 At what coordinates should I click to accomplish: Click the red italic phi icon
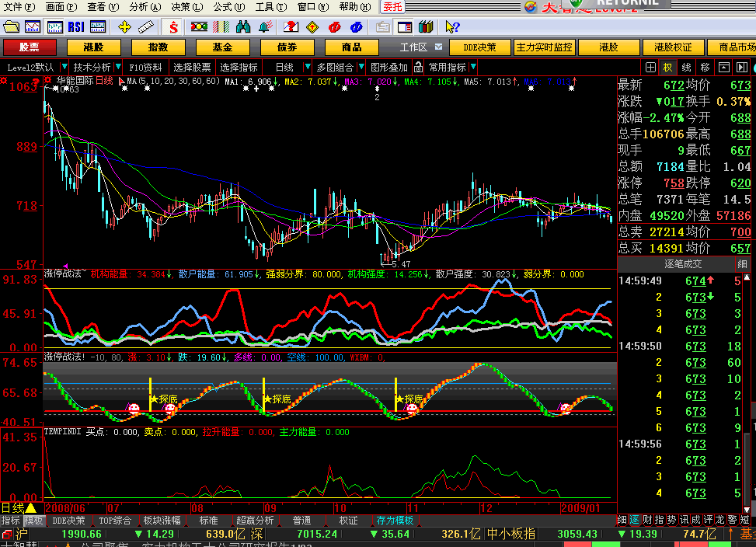pyautogui.click(x=335, y=27)
